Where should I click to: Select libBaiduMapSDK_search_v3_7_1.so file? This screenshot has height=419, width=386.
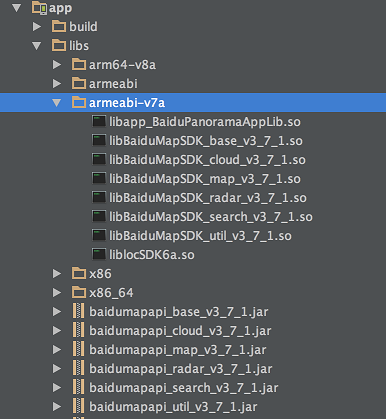pyautogui.click(x=211, y=217)
